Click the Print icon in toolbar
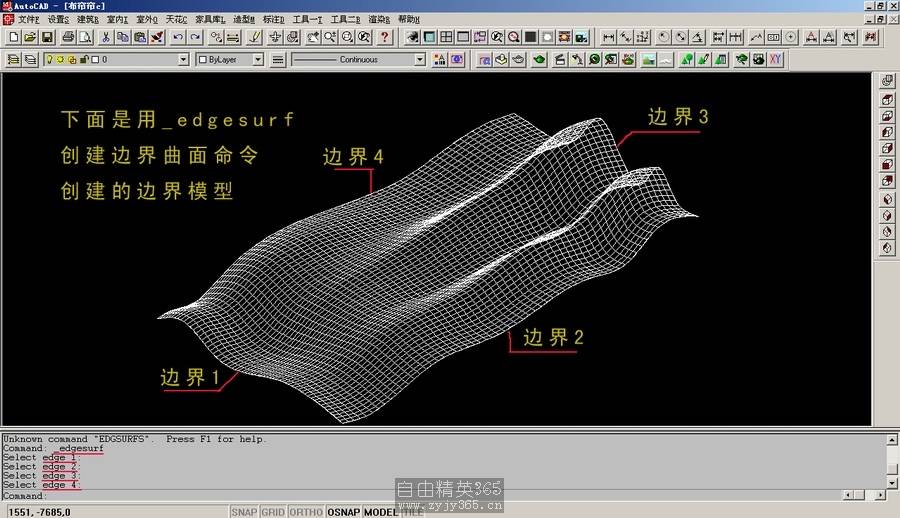900x518 pixels. (x=68, y=37)
